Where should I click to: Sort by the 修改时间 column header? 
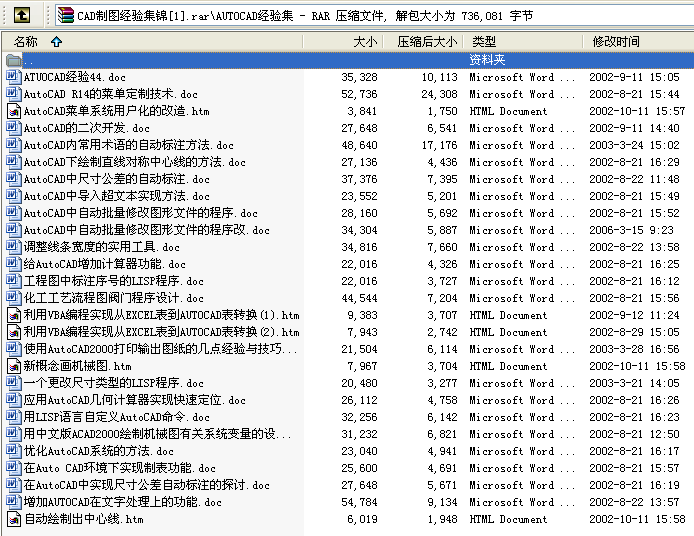click(x=616, y=42)
